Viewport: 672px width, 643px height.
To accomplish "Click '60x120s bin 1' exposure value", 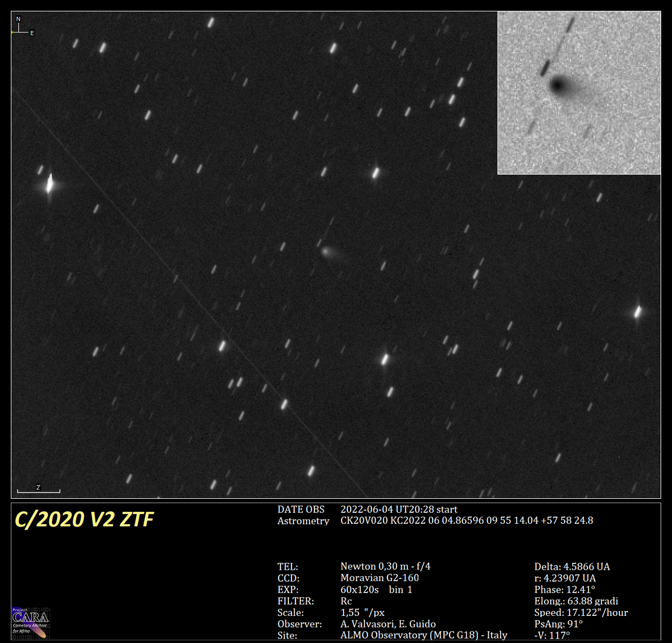I will pyautogui.click(x=376, y=589).
